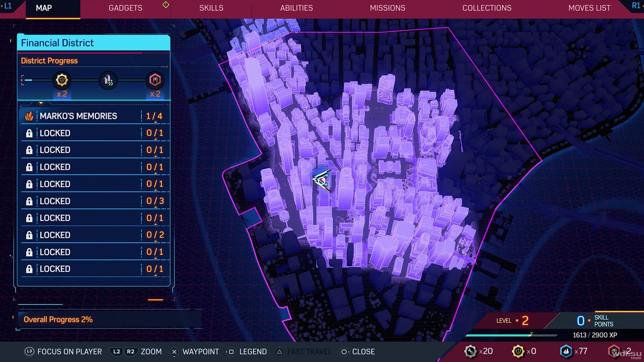Click the red spider token icon in the bottom bar

[614, 351]
